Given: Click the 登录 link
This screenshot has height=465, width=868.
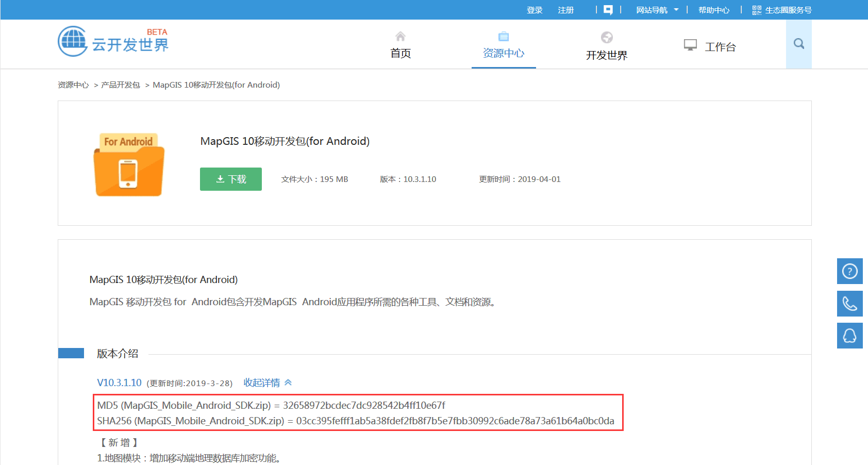Looking at the screenshot, I should pos(535,10).
